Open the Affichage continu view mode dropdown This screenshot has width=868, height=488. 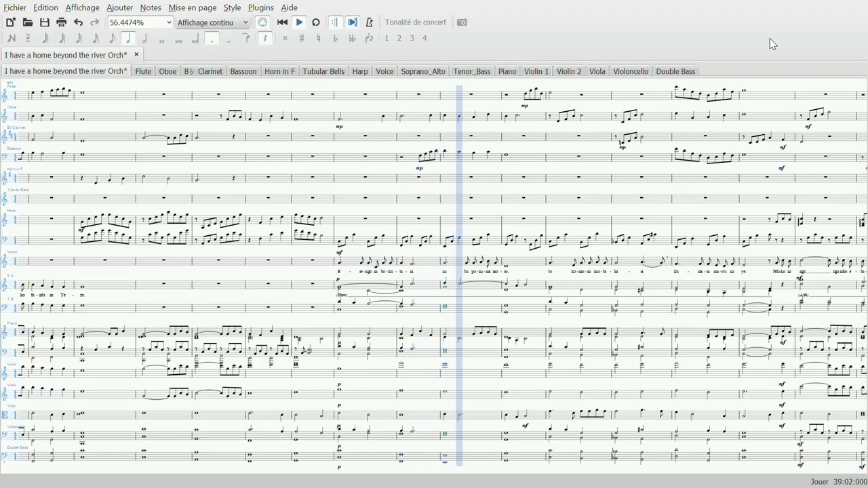click(x=213, y=22)
